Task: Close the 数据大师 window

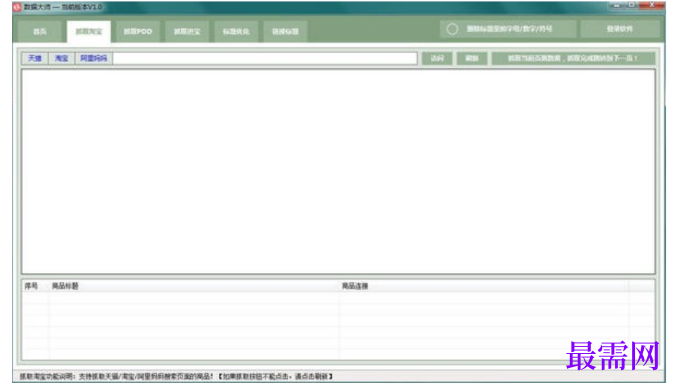Action: [x=652, y=5]
